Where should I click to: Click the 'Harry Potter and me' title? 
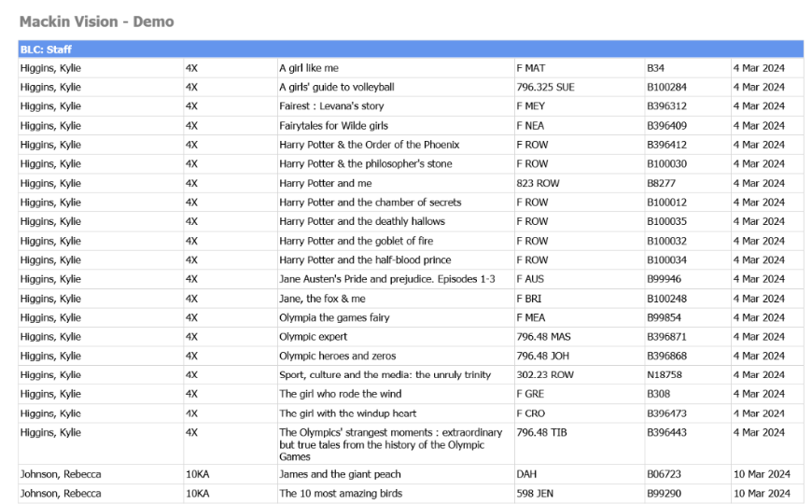point(325,183)
